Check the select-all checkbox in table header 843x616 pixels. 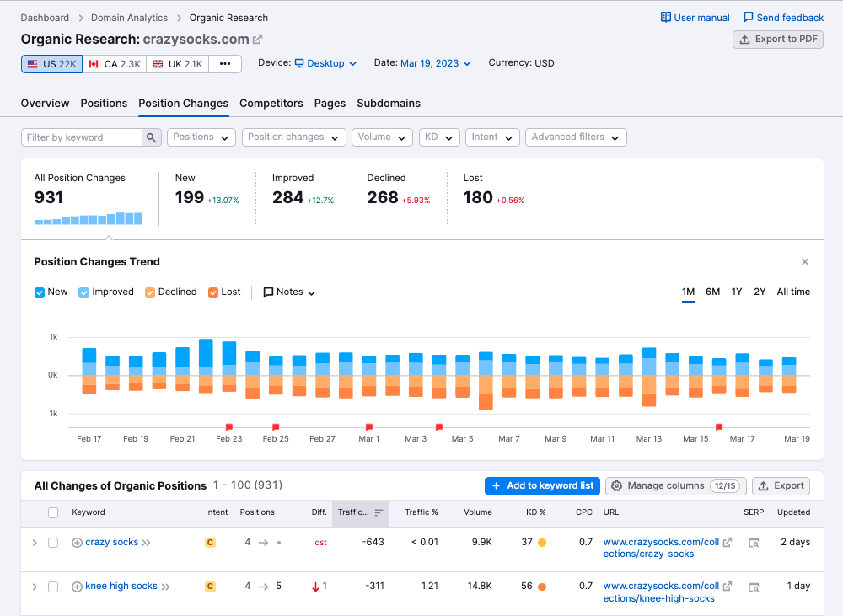(x=52, y=513)
